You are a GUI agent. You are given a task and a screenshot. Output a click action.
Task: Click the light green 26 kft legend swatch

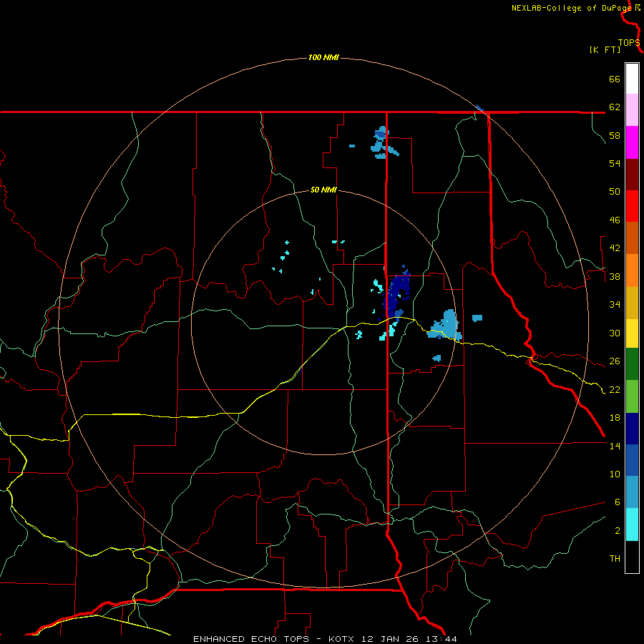632,396
